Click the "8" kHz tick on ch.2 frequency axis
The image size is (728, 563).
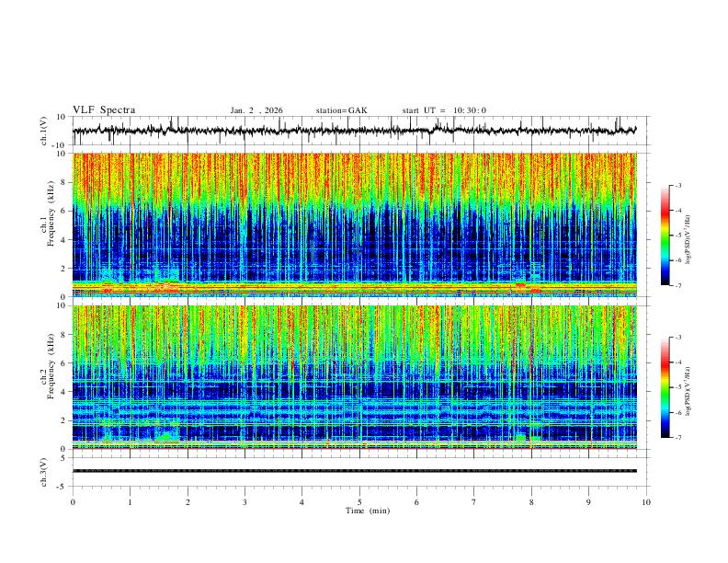click(63, 335)
